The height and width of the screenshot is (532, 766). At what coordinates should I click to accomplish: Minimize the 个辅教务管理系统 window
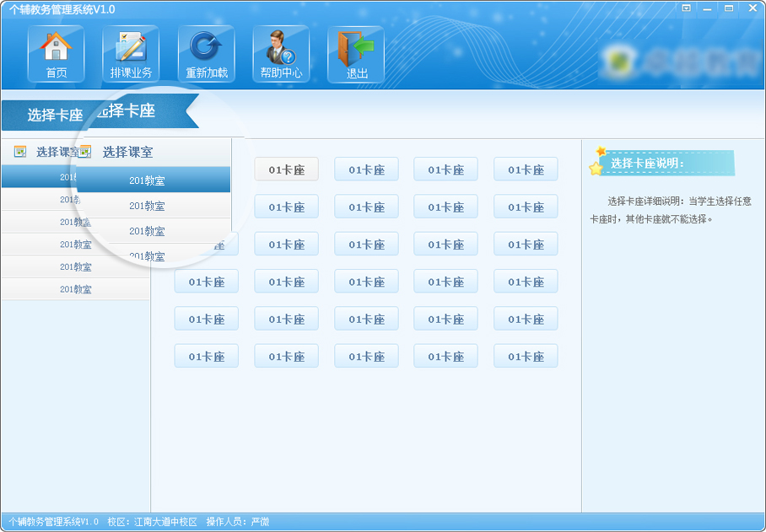[x=707, y=8]
